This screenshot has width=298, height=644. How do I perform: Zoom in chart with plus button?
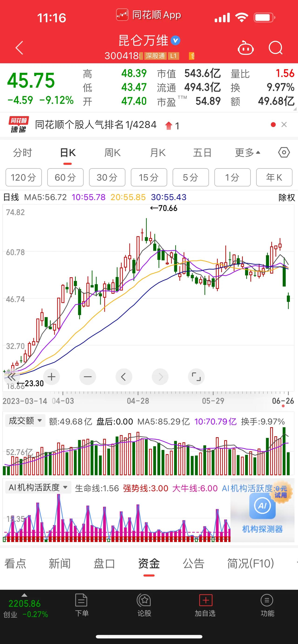click(51, 377)
